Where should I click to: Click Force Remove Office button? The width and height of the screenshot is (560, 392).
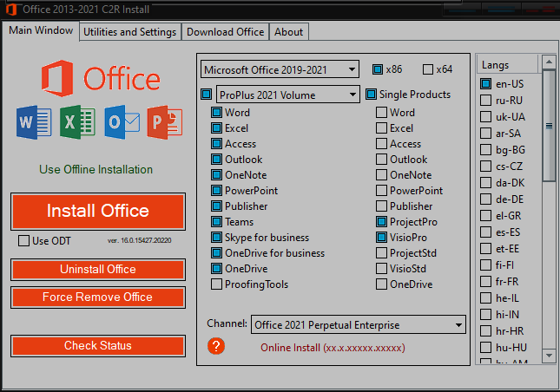click(x=98, y=297)
